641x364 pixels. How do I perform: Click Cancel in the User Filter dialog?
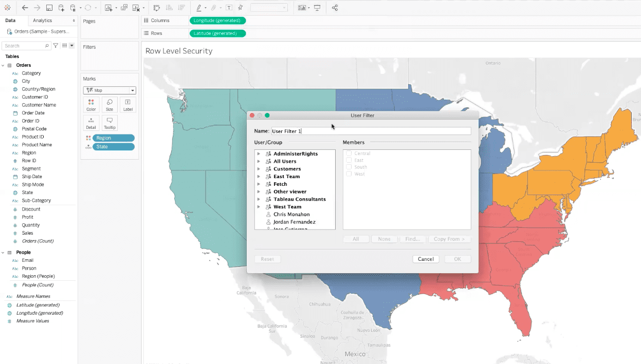[426, 259]
